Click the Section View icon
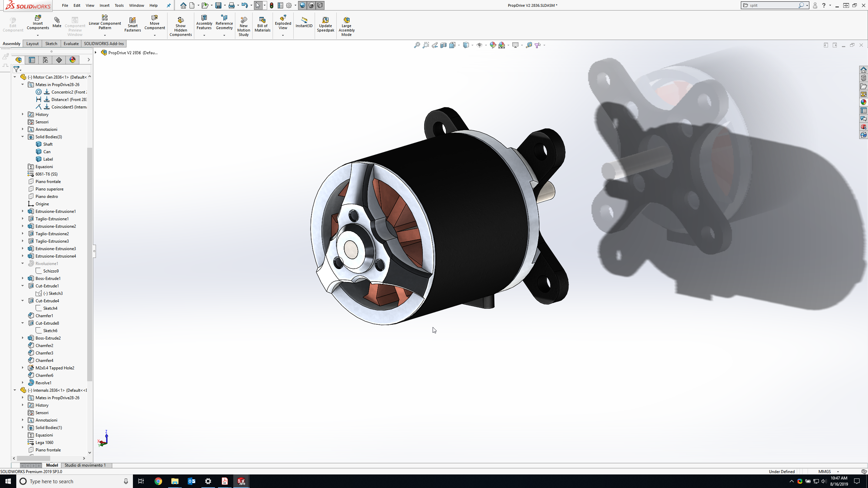This screenshot has width=868, height=488. click(x=443, y=45)
